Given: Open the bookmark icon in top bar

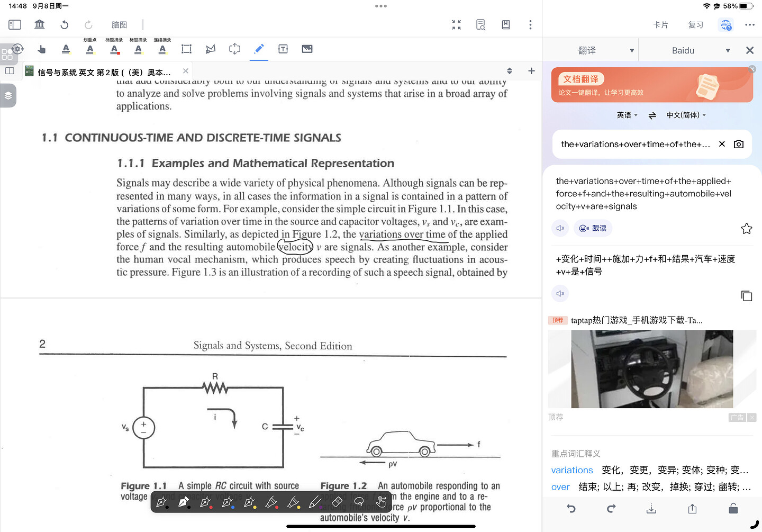Looking at the screenshot, I should [x=506, y=25].
